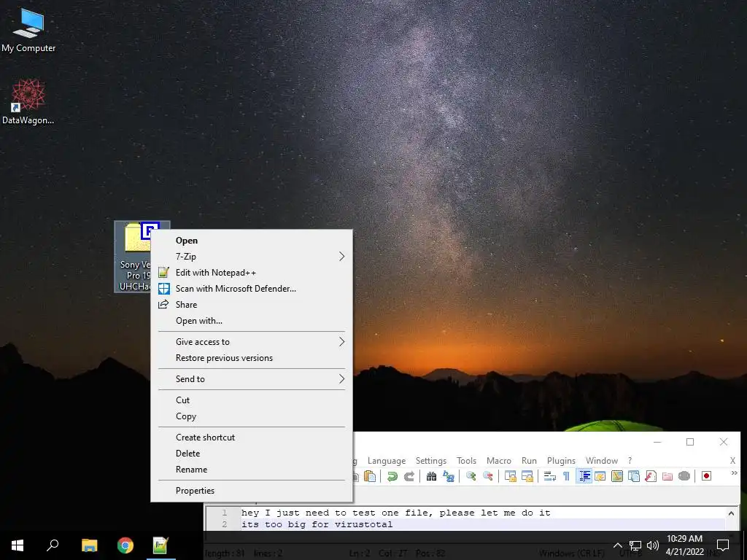Open taskbar search magnifier
The width and height of the screenshot is (747, 560).
click(x=53, y=545)
